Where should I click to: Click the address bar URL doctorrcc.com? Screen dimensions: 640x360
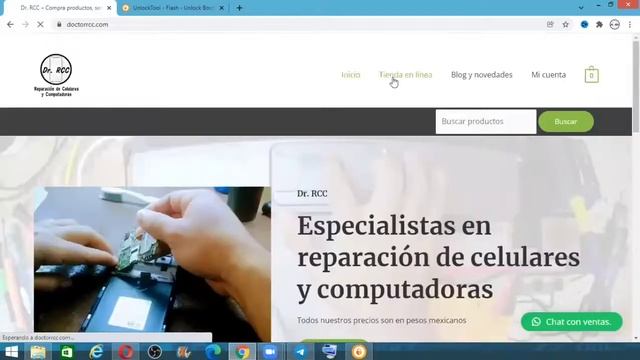[x=87, y=24]
